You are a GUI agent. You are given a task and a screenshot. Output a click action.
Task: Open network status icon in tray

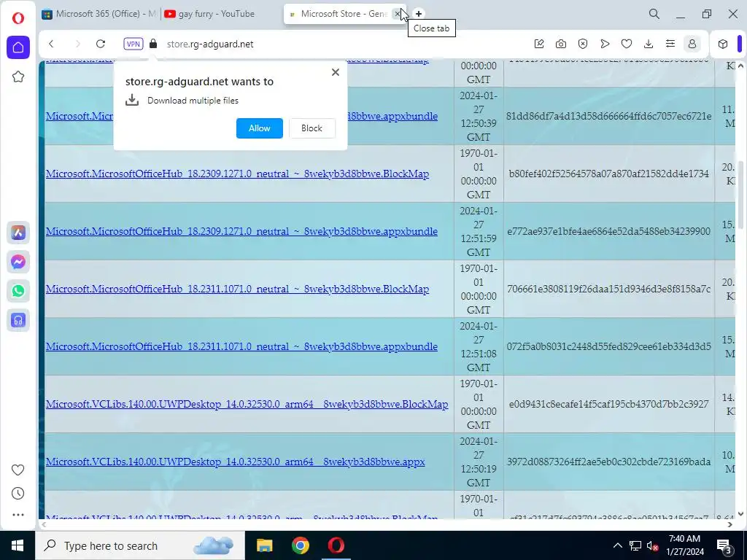pyautogui.click(x=635, y=545)
